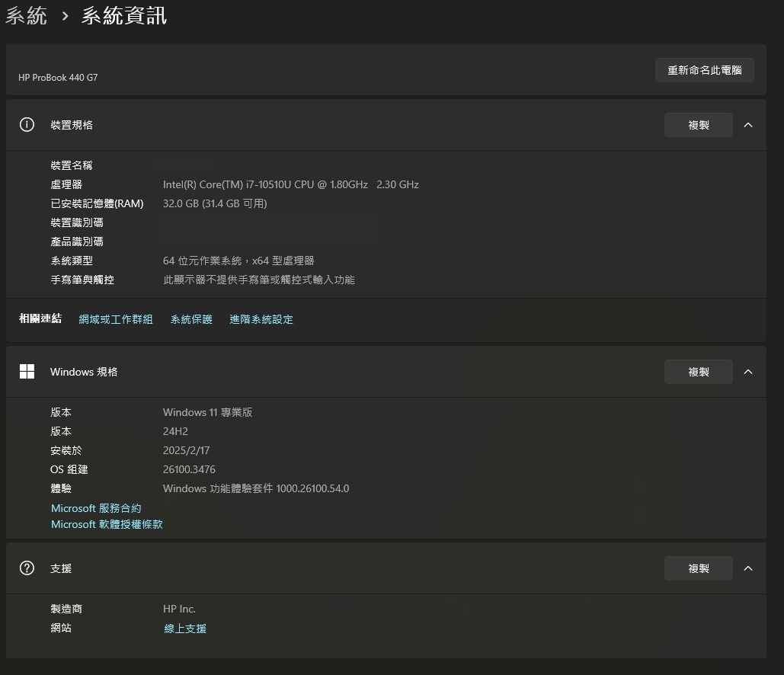
Task: Click the 體驗 label
Action: [61, 488]
